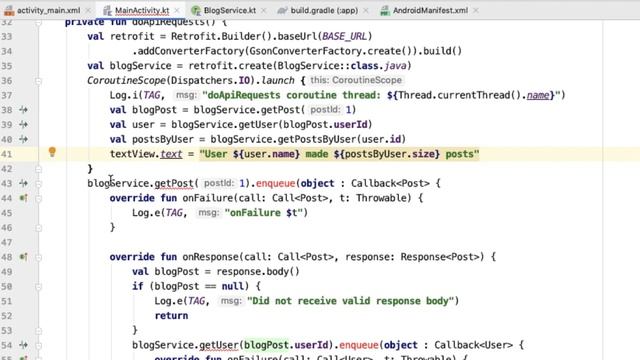640x360 pixels.
Task: Click the 'postId:' hint on line 38
Action: 326,110
